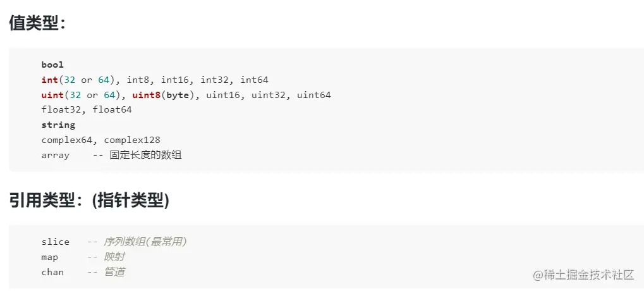Click the chan type line

(52, 272)
